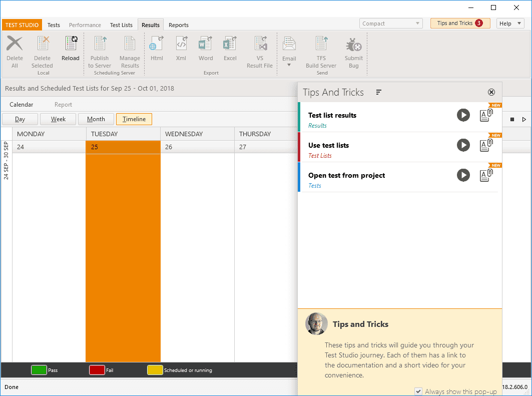
Task: Export results to Xml
Action: [x=181, y=44]
